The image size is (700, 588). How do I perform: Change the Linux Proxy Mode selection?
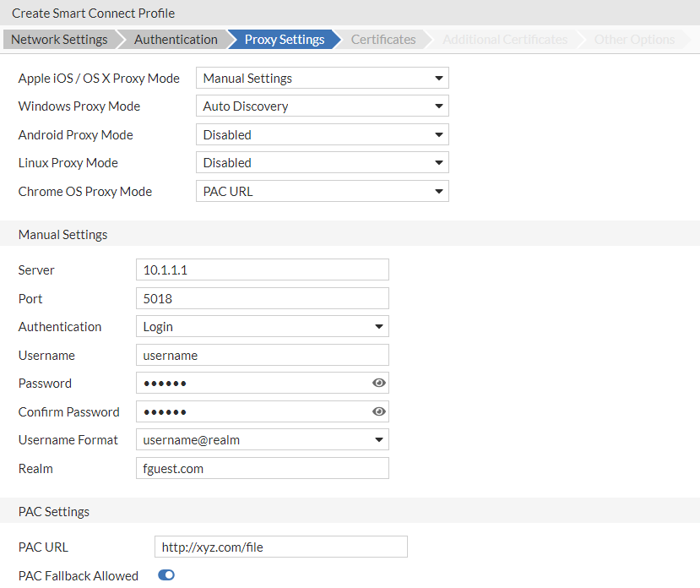[x=322, y=163]
